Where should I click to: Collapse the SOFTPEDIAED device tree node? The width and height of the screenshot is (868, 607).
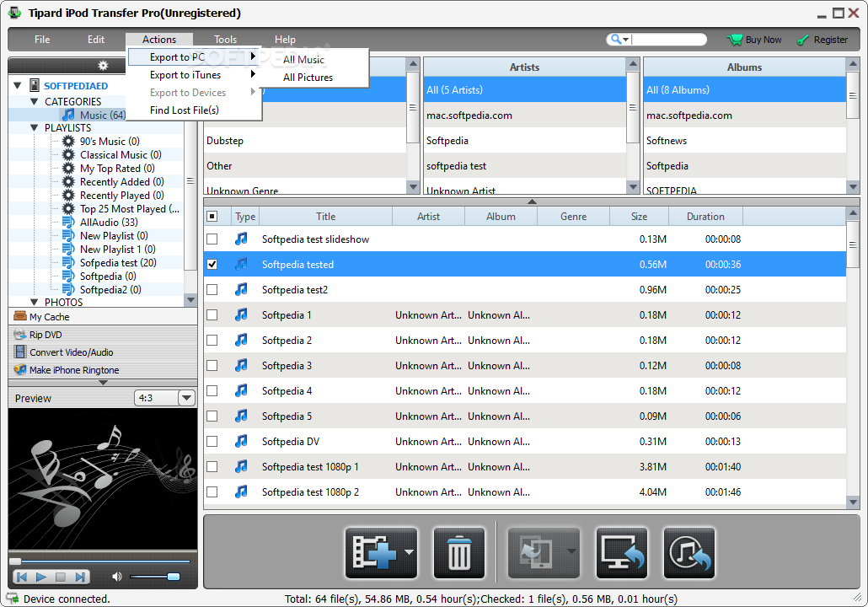(x=18, y=85)
